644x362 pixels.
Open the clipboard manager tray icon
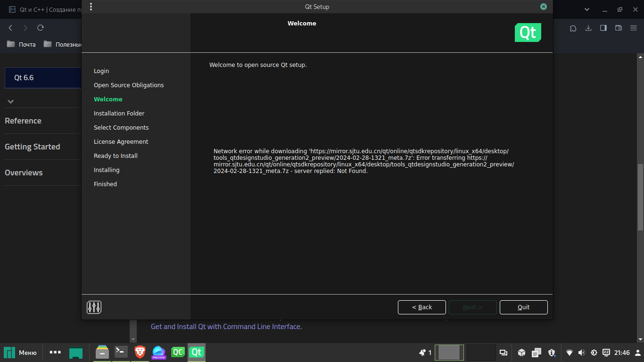(x=537, y=353)
